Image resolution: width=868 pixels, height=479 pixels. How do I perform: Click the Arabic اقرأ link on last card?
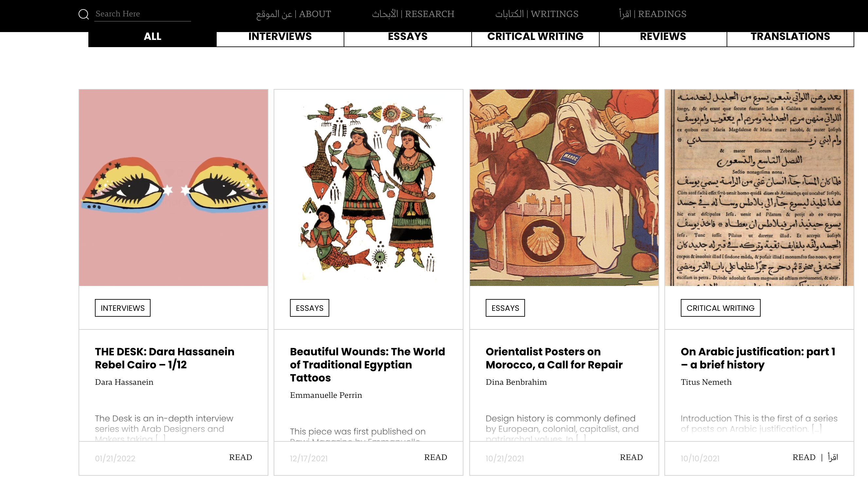coord(833,457)
